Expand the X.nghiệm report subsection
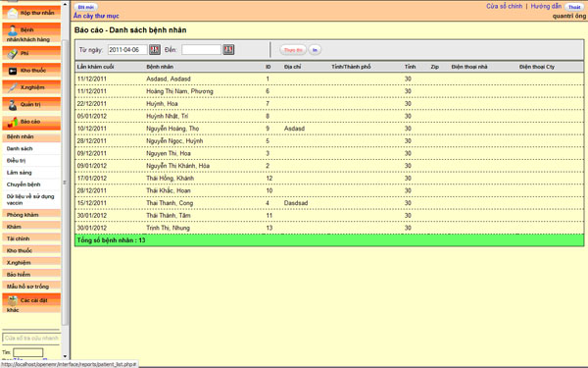This screenshot has width=588, height=368. [31, 263]
